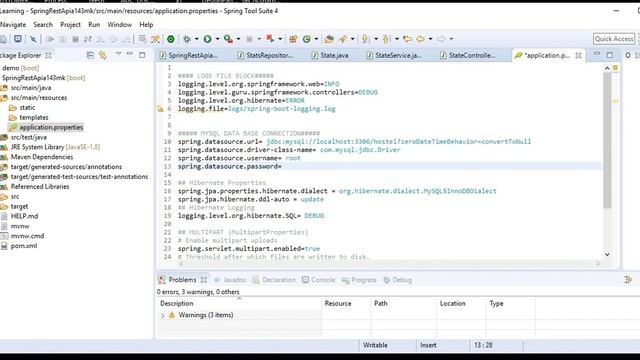Place cursor on spring.datasource.password line

[390, 166]
